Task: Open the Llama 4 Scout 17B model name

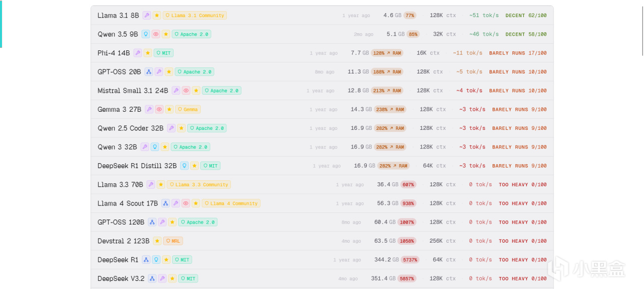Action: 128,203
